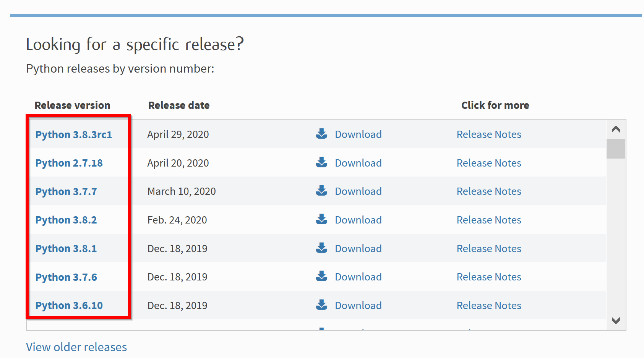The width and height of the screenshot is (644, 358).
Task: Click scroll up arrow of release list
Action: (616, 129)
